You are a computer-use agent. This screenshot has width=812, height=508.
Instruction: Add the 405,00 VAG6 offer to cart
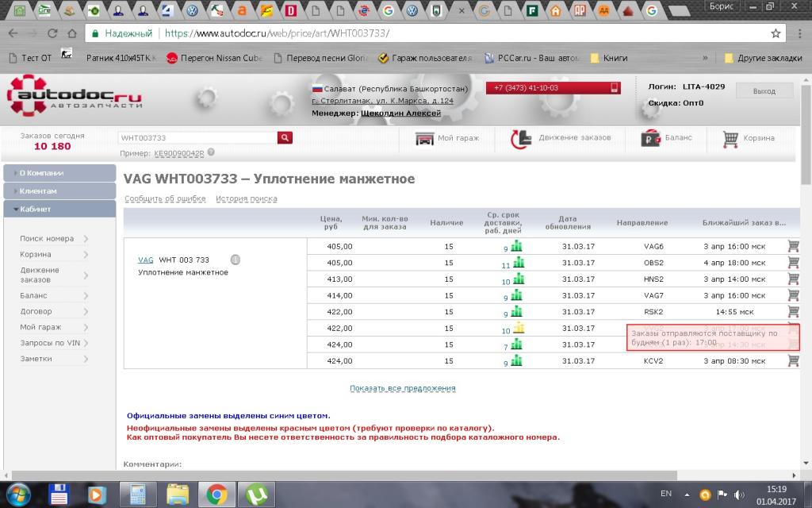pyautogui.click(x=793, y=246)
